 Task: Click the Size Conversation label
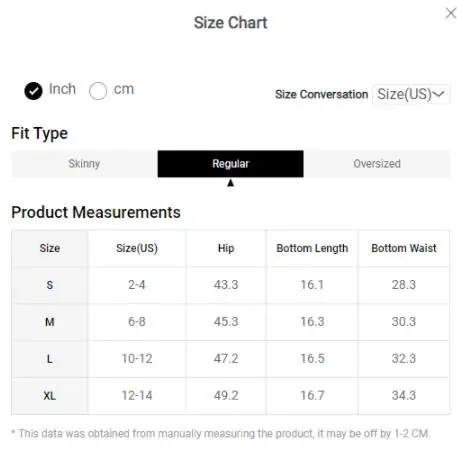click(321, 95)
